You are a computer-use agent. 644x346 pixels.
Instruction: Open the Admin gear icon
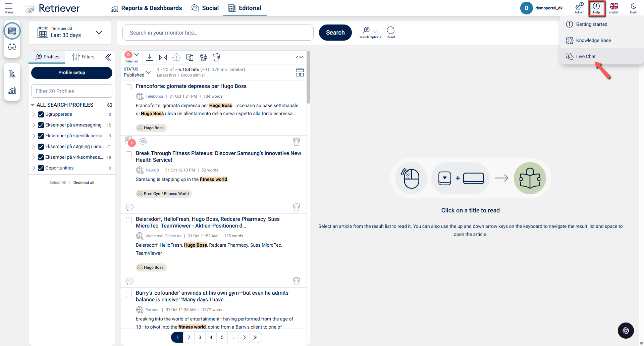(579, 8)
